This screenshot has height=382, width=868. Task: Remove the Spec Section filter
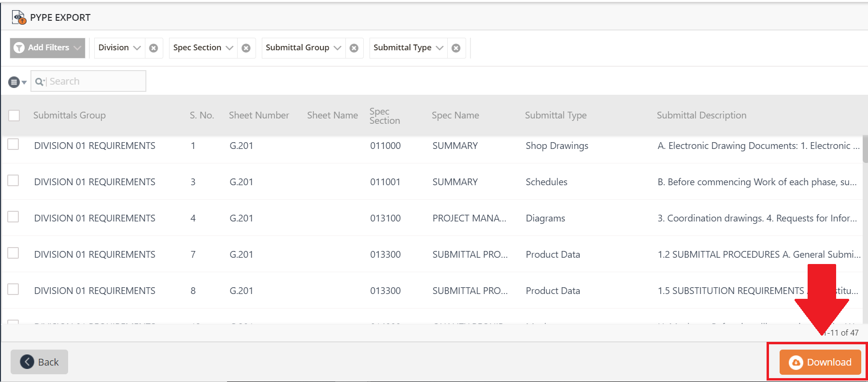(x=246, y=48)
